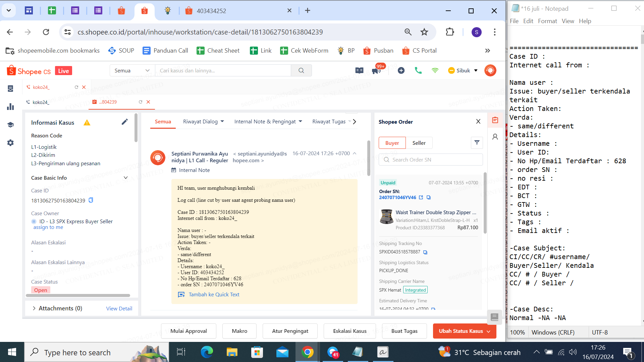This screenshot has height=362, width=644.
Task: Open the notifications megaphone with 99+ badge
Action: 376,70
